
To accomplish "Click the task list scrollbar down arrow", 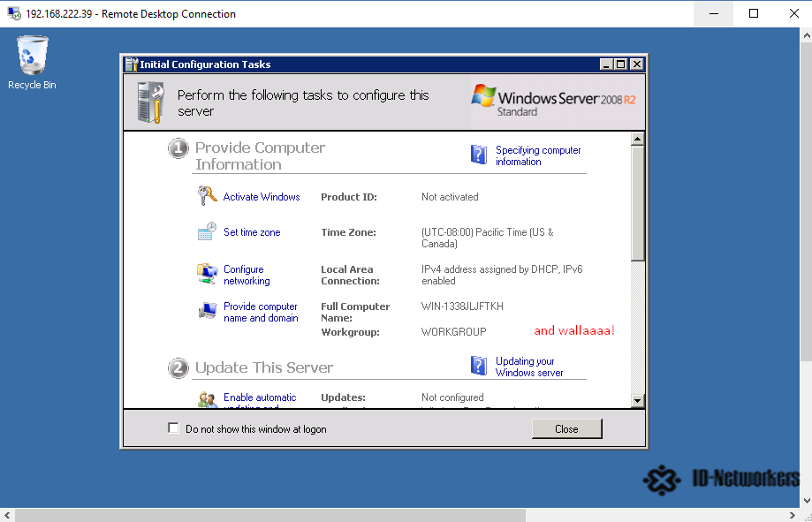I will tap(637, 400).
